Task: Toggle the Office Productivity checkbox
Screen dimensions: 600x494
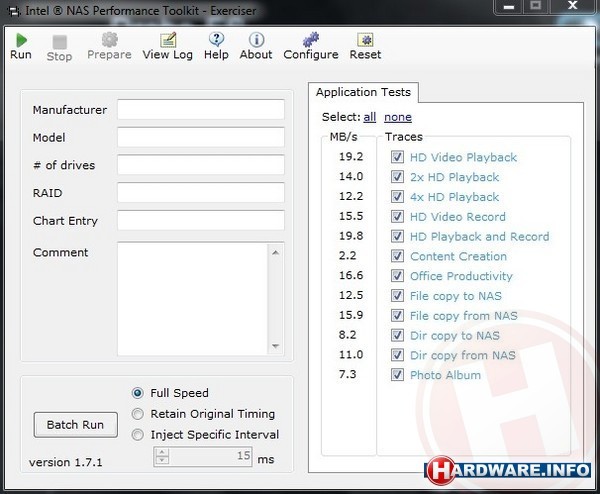Action: 397,276
